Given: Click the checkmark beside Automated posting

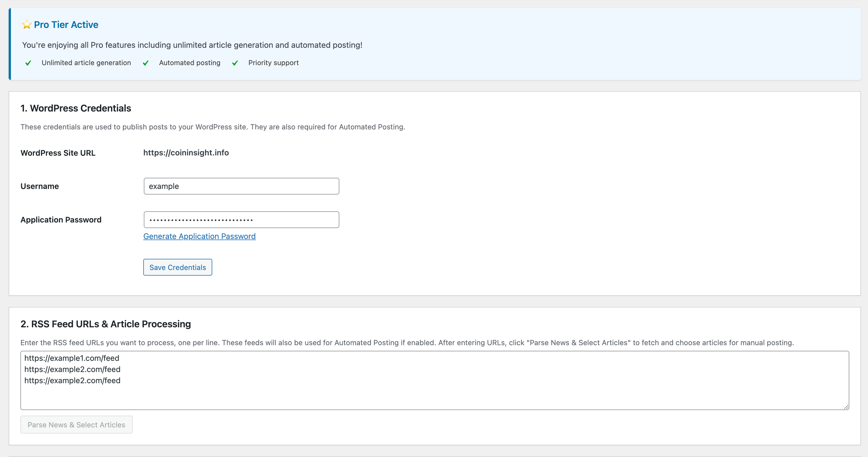Looking at the screenshot, I should pyautogui.click(x=146, y=63).
